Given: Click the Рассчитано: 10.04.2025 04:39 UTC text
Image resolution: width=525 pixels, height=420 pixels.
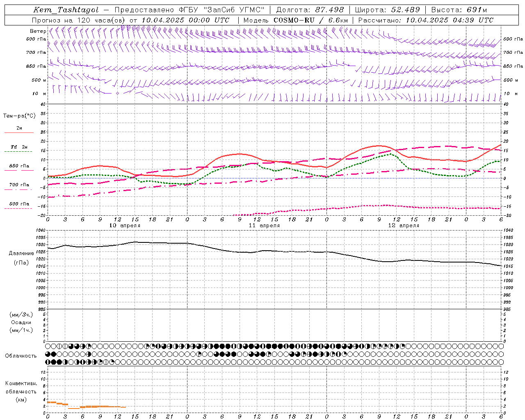Looking at the screenshot, I should click(x=426, y=20).
